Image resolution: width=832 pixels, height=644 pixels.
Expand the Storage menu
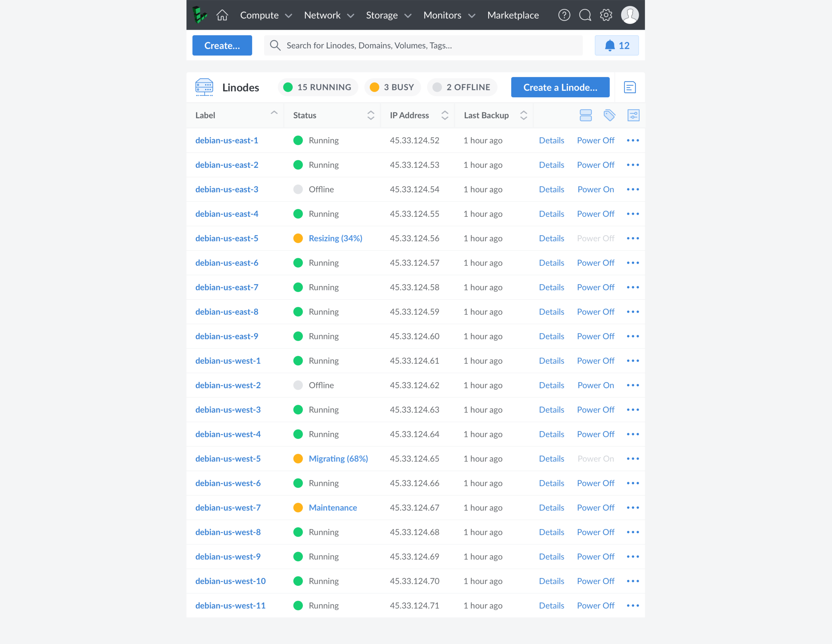click(389, 15)
